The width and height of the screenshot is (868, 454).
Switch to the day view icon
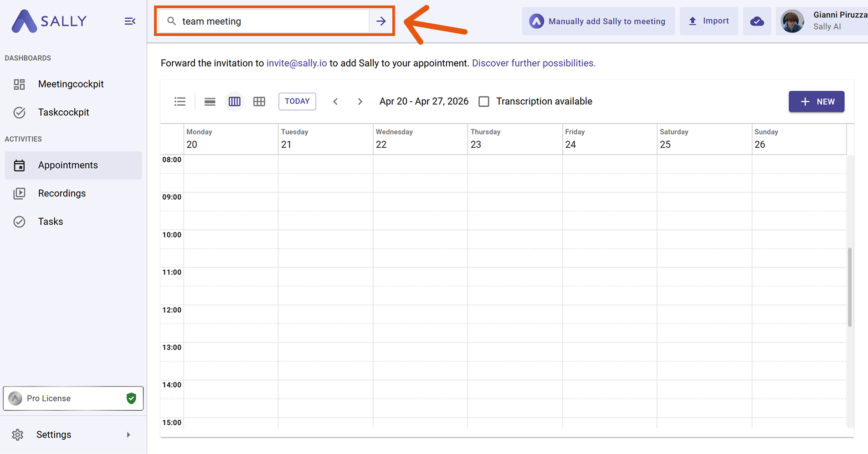pyautogui.click(x=210, y=101)
